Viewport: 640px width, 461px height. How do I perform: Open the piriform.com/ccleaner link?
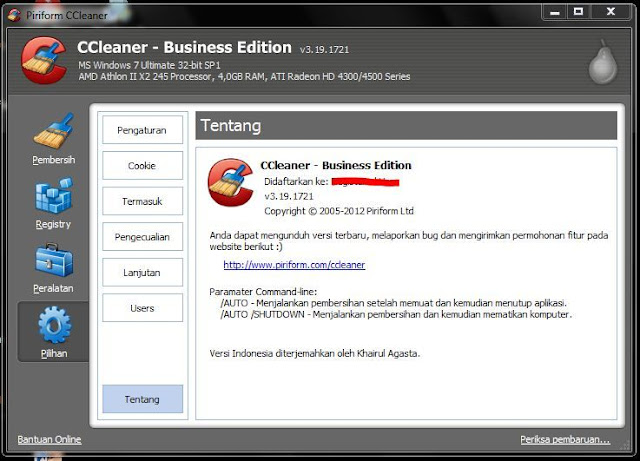point(294,265)
